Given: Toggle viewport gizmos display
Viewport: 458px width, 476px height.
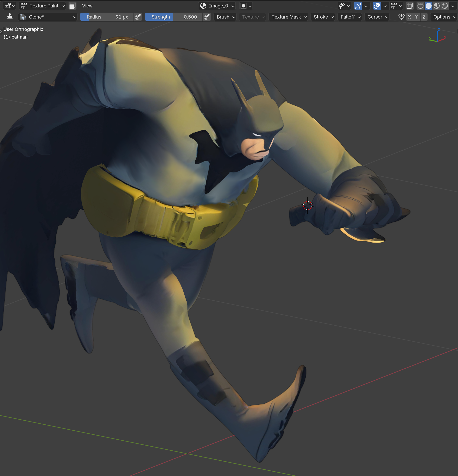Looking at the screenshot, I should 358,6.
